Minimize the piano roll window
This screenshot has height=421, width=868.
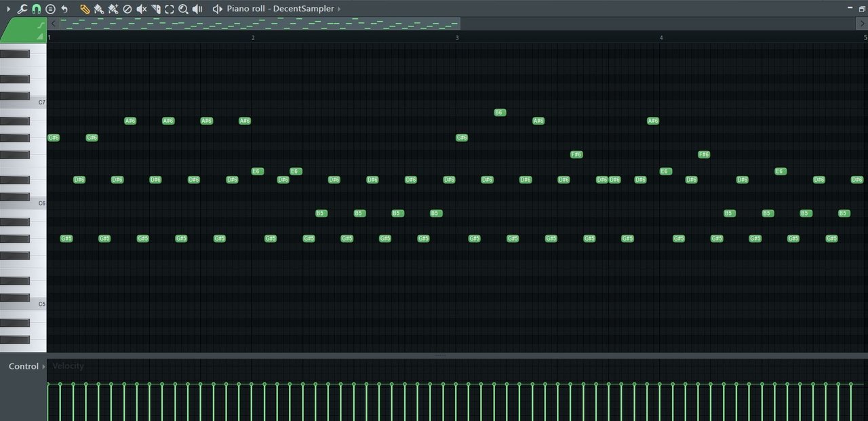[851, 8]
